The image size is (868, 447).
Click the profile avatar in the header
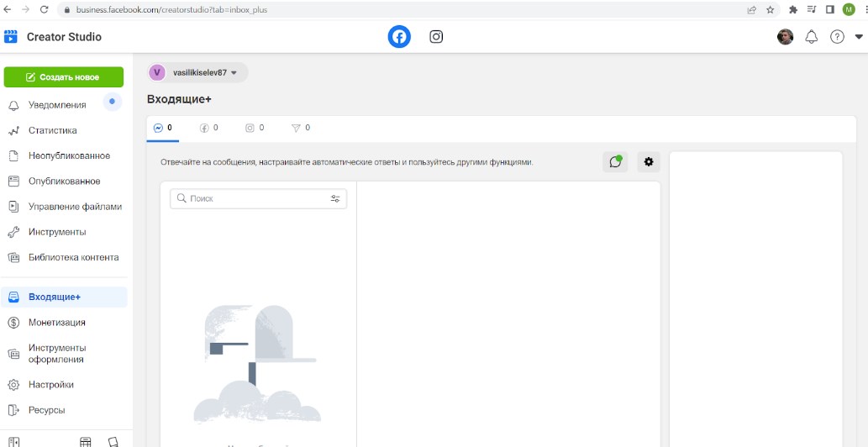(785, 37)
